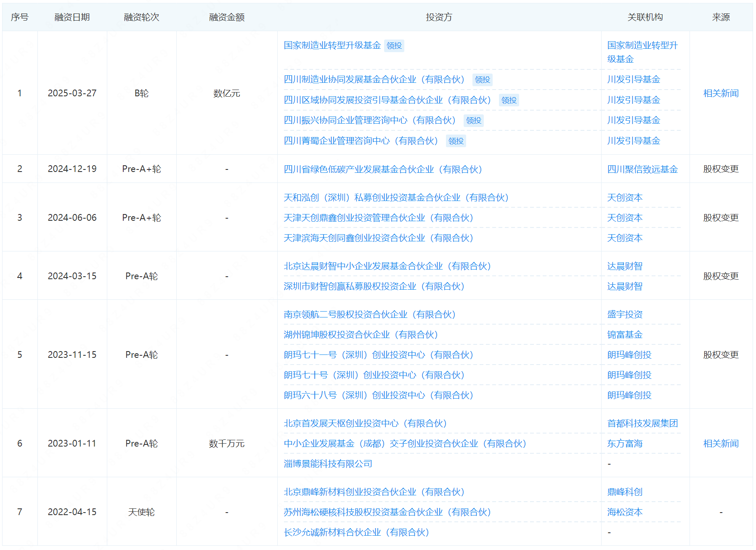Select date cell 2024-12-19

point(72,169)
